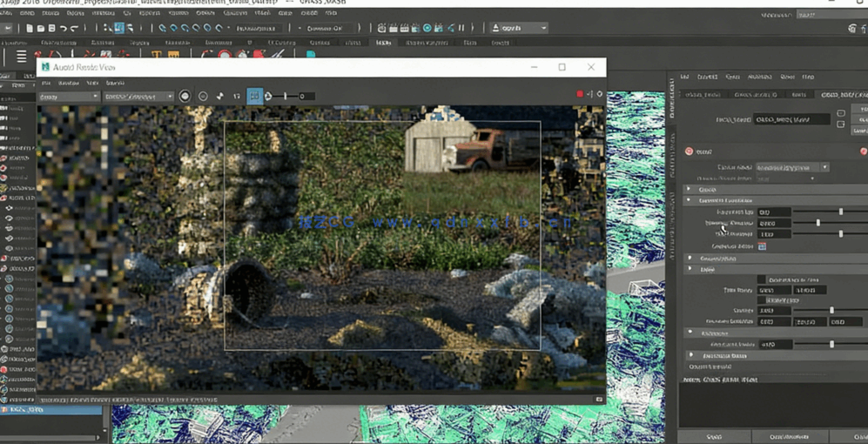The height and width of the screenshot is (444, 868).
Task: Open the first dropdown in Render View toolbar
Action: (69, 97)
